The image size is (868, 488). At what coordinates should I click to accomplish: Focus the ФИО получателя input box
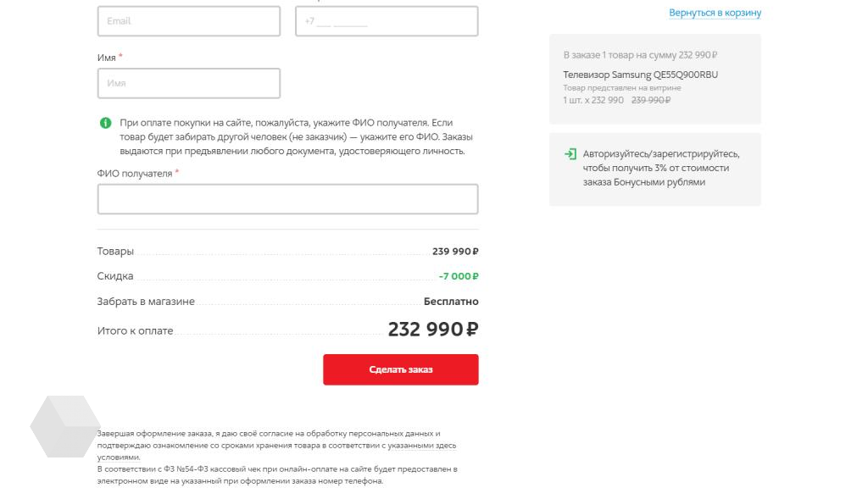287,199
